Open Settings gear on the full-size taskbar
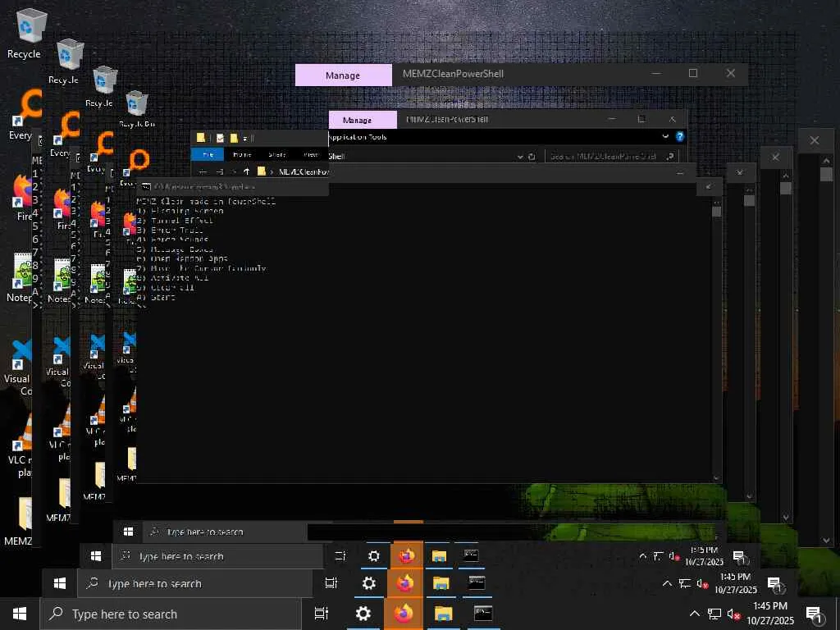The width and height of the screenshot is (840, 630). point(363,614)
